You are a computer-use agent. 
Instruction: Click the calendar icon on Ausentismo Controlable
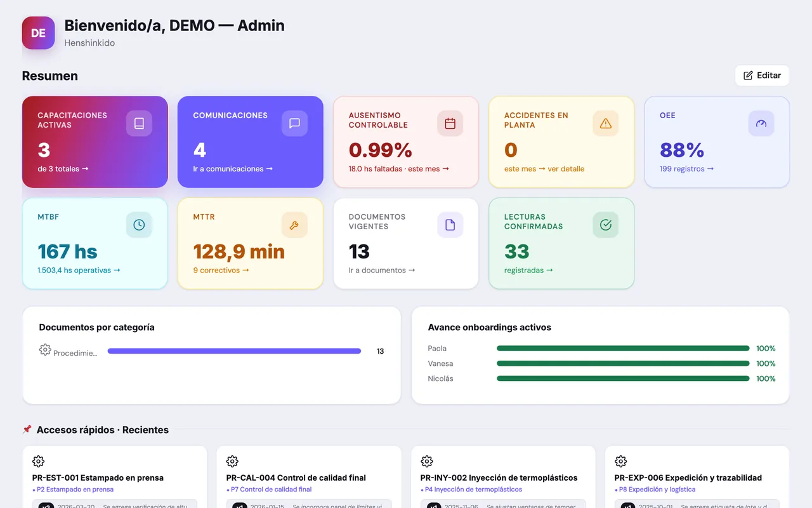coord(450,123)
